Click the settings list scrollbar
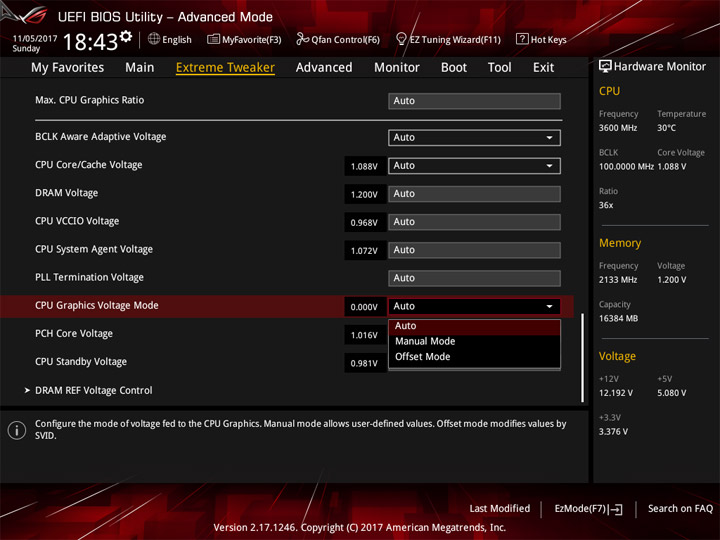The image size is (720, 540). tap(583, 358)
